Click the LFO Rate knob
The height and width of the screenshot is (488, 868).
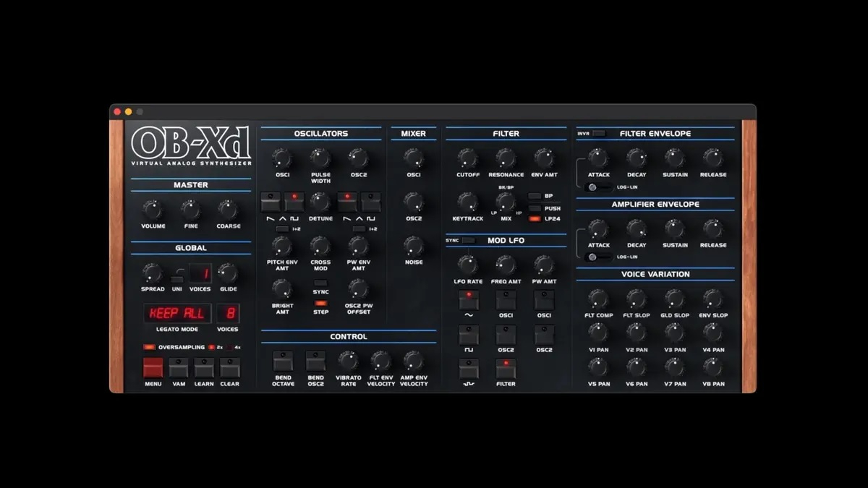(x=468, y=265)
